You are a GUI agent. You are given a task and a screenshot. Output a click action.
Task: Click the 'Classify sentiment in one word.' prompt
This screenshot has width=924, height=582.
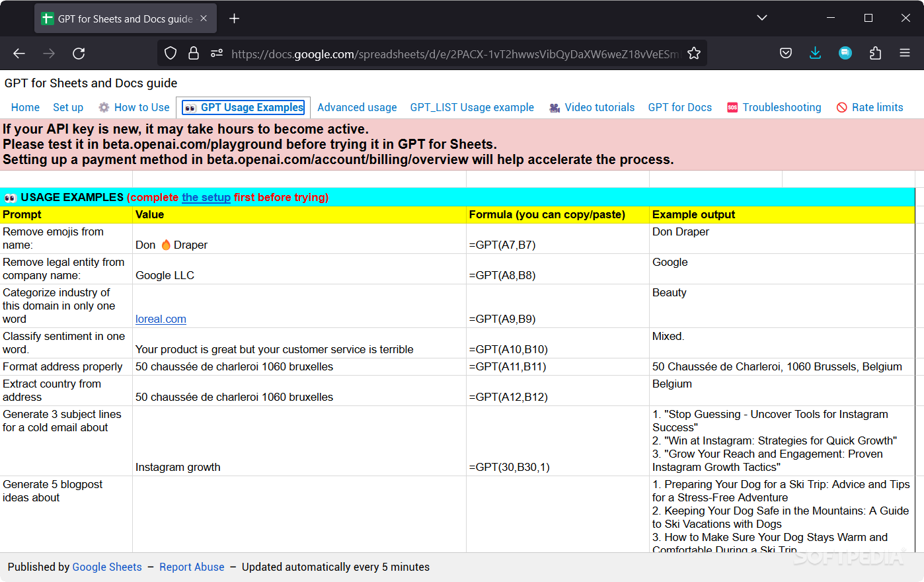click(x=66, y=343)
